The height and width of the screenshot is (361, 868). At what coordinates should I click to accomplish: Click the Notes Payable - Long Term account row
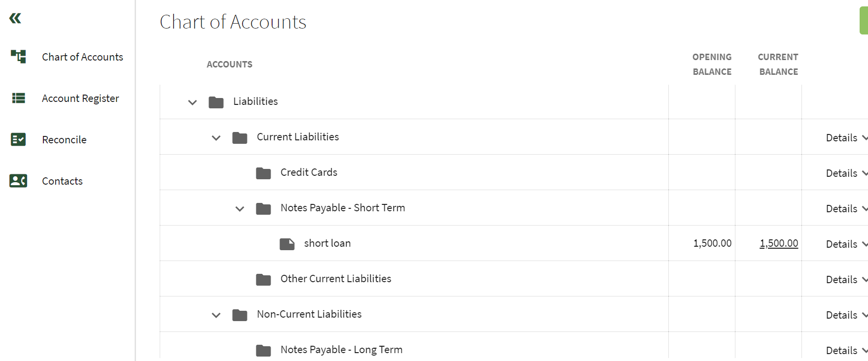(x=341, y=349)
